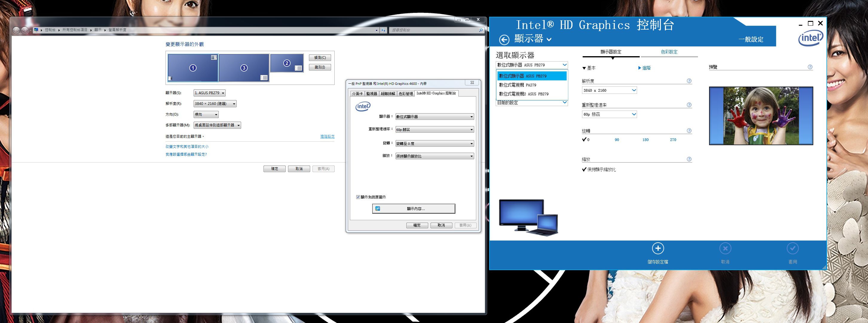Click the search magnifier in control panel window
The width and height of the screenshot is (868, 323).
pos(481,30)
